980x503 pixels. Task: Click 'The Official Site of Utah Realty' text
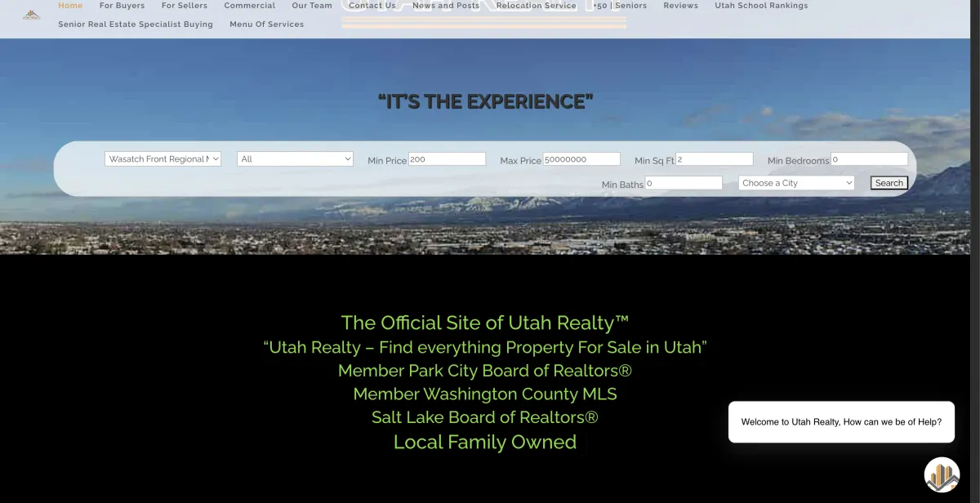(485, 323)
